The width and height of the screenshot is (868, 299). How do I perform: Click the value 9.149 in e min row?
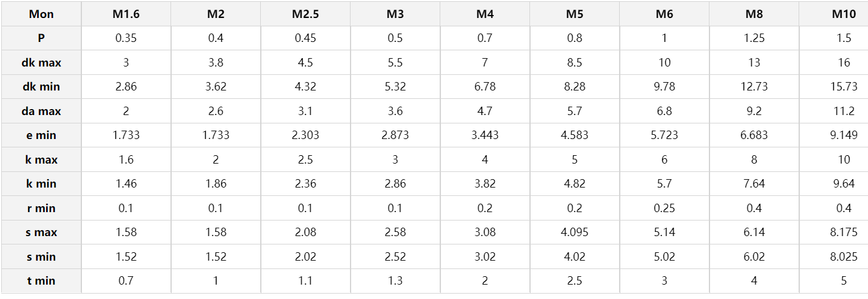point(843,135)
